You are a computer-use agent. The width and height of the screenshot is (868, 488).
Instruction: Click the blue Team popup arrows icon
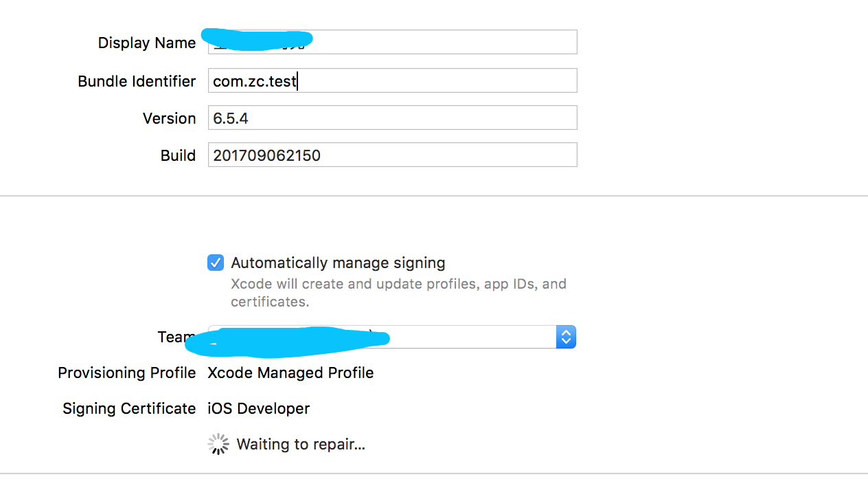(x=566, y=337)
